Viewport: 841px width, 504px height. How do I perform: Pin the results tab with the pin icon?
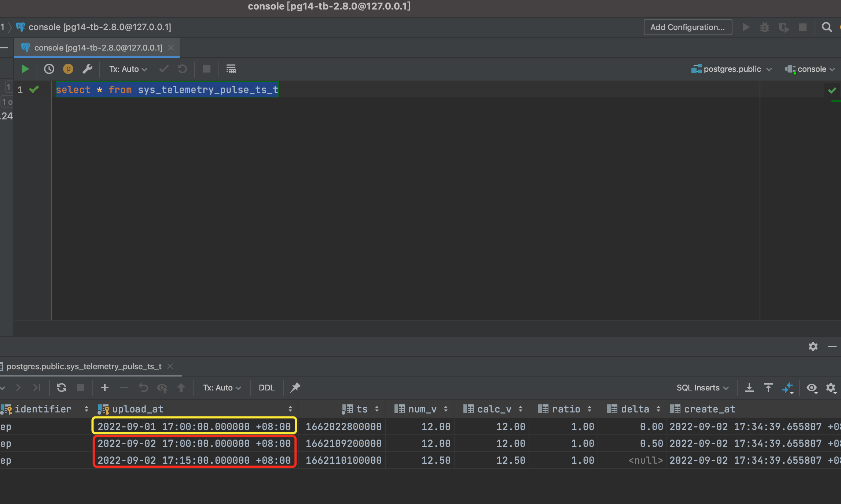[295, 388]
